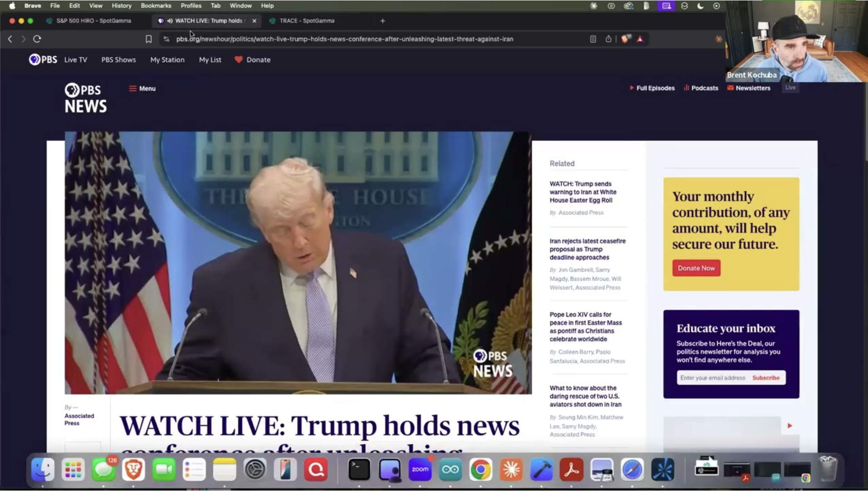Switch to S&P 500 HIRO SpotGamma tab
This screenshot has width=868, height=491.
coord(93,21)
